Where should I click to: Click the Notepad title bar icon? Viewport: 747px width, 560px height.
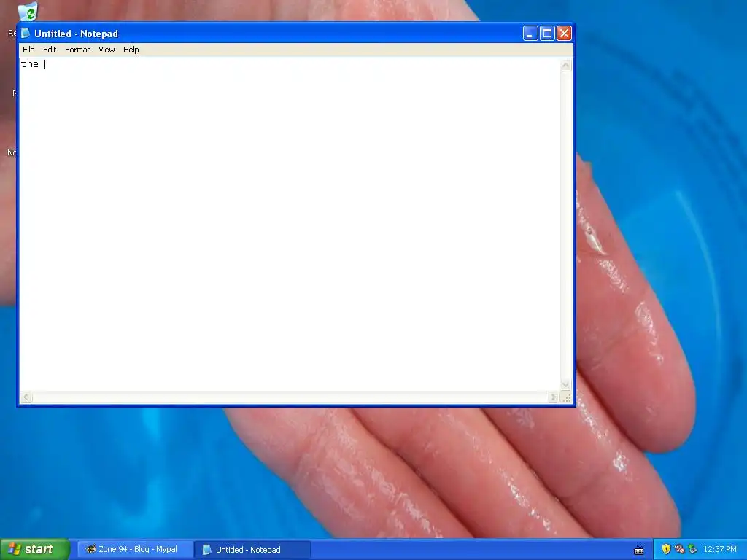pyautogui.click(x=26, y=34)
